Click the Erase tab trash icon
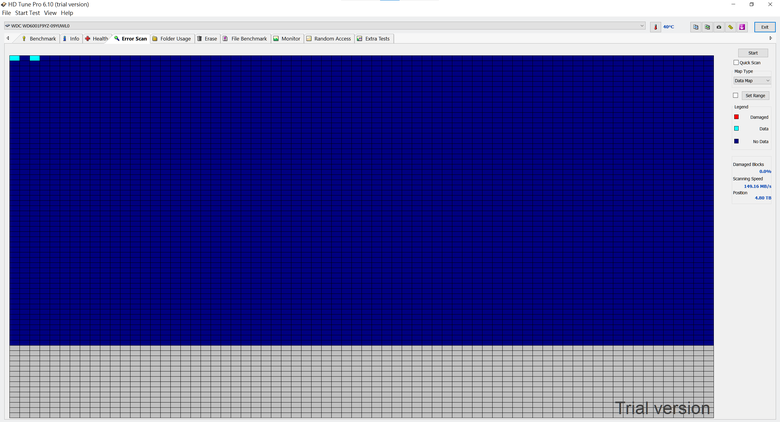 point(199,38)
